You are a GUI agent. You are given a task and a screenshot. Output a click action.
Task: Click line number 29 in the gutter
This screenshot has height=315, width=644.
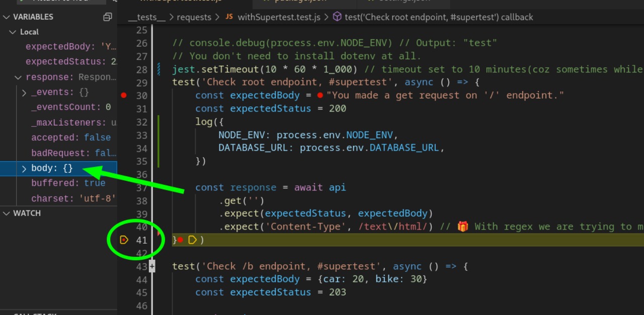[142, 82]
